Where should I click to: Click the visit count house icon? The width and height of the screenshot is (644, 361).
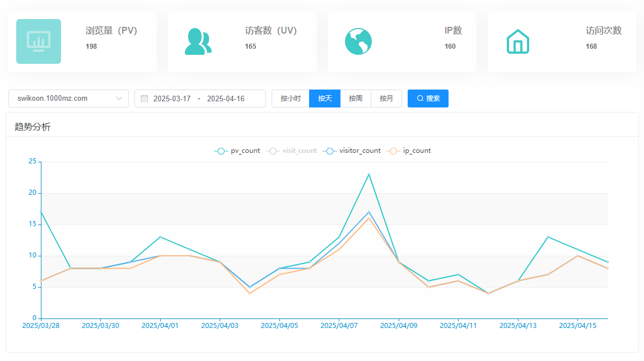coord(517,41)
